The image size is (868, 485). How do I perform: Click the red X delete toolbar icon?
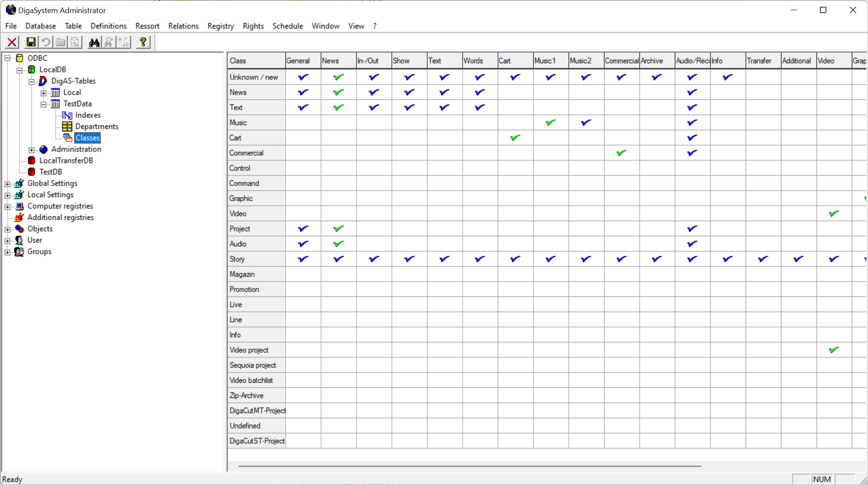pyautogui.click(x=12, y=42)
